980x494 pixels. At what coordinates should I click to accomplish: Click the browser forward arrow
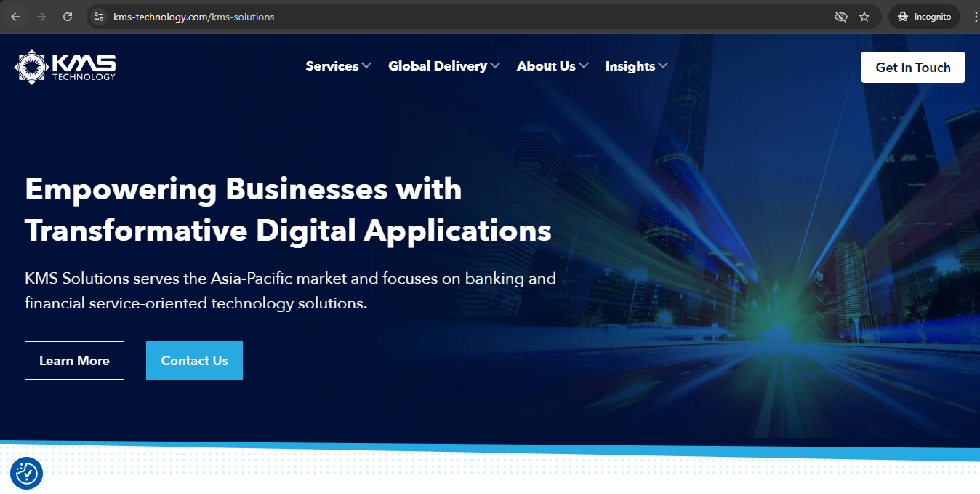[41, 17]
